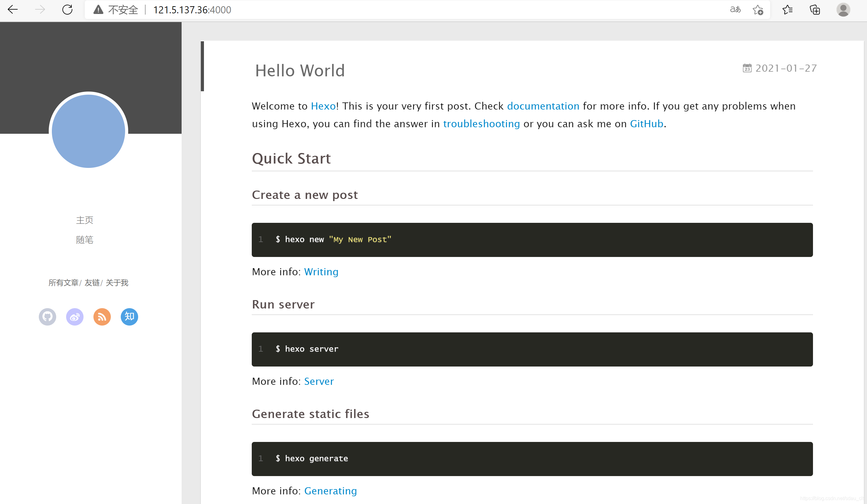Open the troubleshooting link
The height and width of the screenshot is (504, 867).
[481, 124]
